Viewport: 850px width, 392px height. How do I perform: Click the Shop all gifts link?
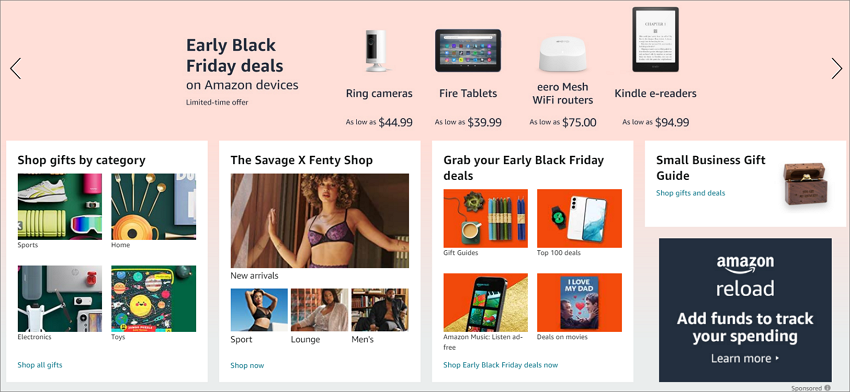pos(40,365)
